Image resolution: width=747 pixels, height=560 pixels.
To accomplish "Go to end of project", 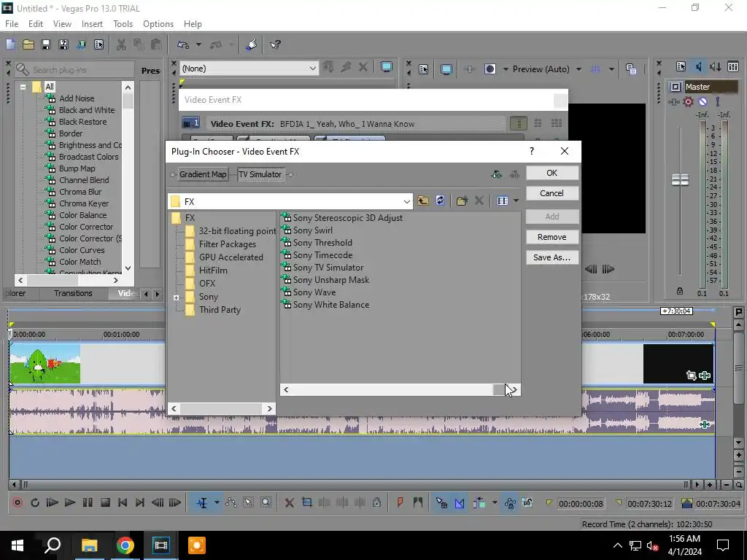I will click(x=139, y=502).
